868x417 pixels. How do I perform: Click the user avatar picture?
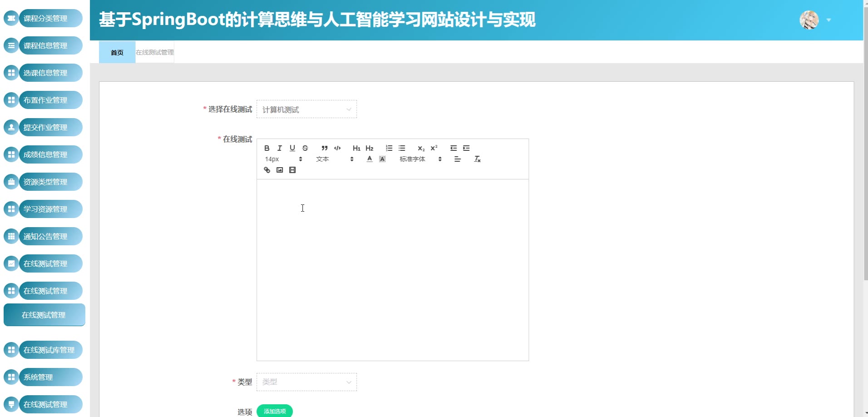[809, 20]
